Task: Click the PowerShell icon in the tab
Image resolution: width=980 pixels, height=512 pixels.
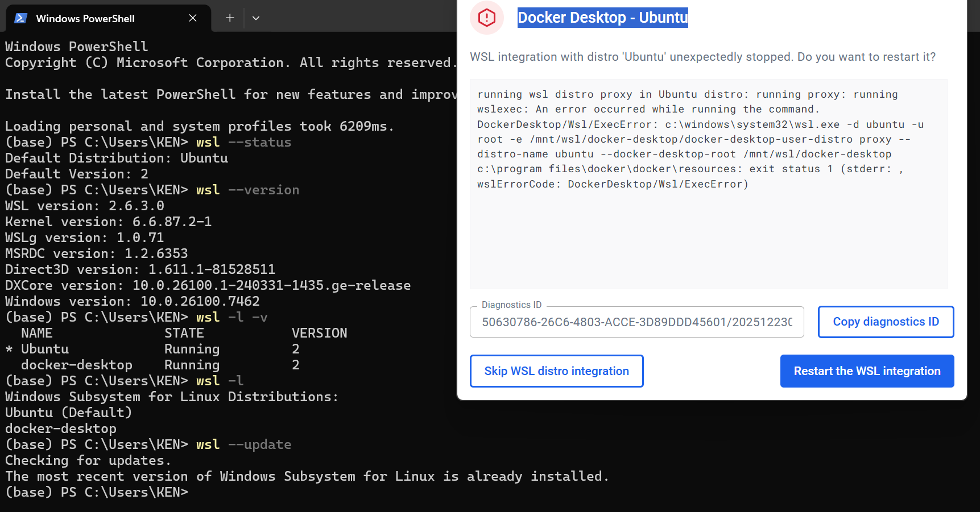Action: pyautogui.click(x=20, y=18)
